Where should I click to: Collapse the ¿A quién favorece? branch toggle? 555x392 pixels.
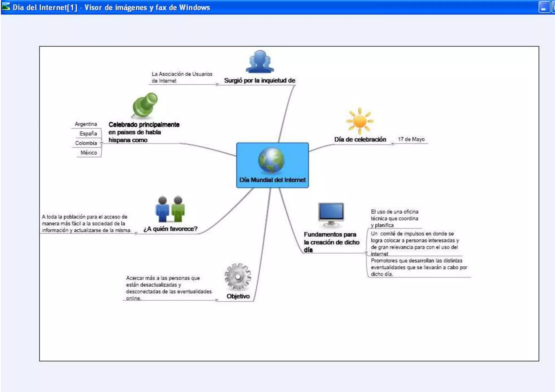click(x=136, y=233)
